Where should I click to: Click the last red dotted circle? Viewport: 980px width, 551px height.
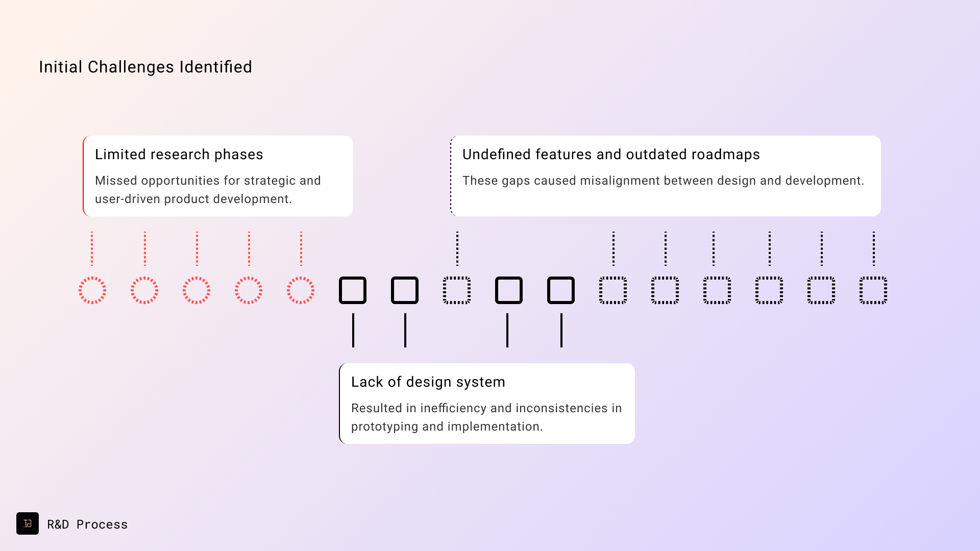(301, 290)
